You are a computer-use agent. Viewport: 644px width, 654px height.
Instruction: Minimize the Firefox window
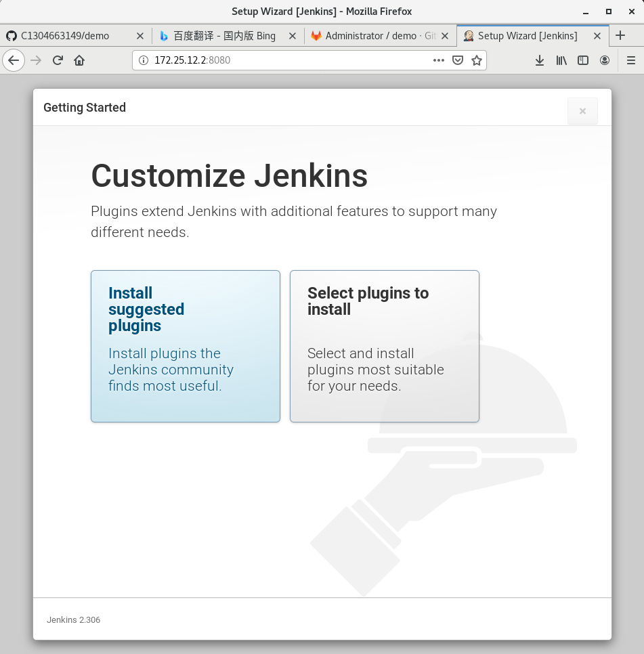586,12
